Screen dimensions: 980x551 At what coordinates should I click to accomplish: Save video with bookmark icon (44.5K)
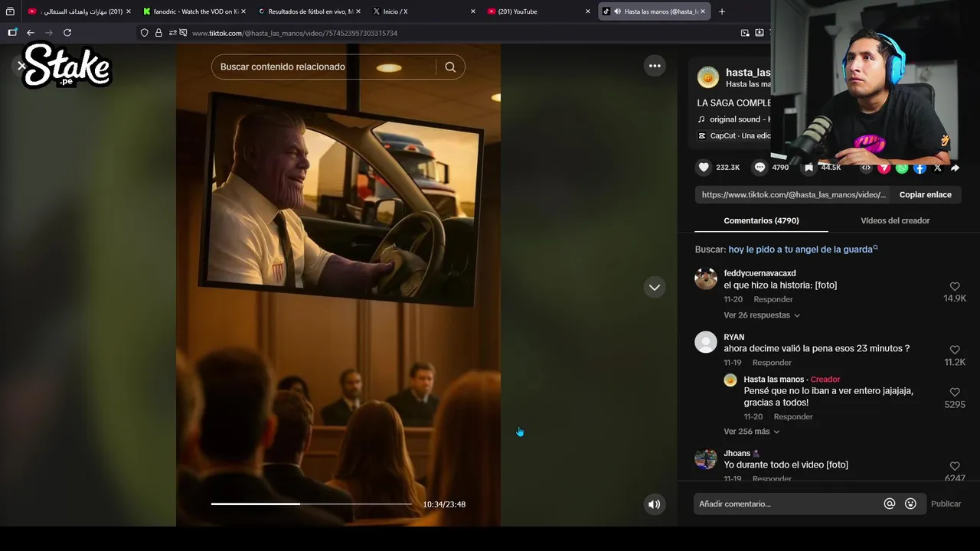tap(808, 167)
